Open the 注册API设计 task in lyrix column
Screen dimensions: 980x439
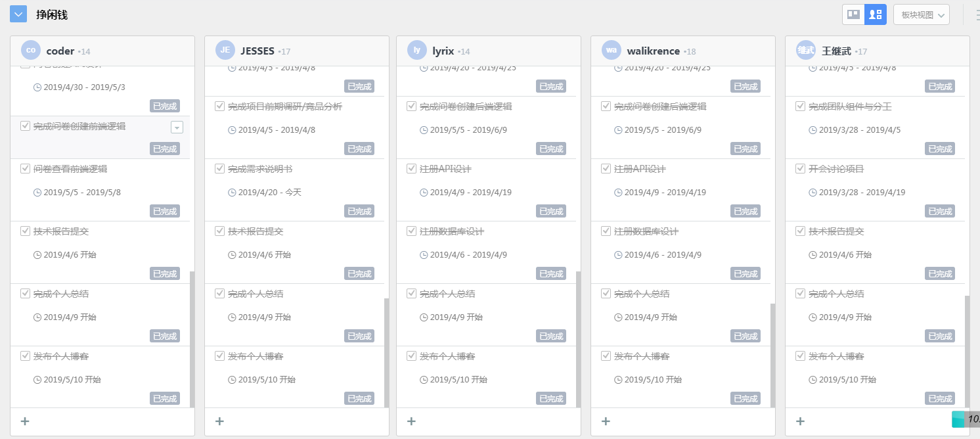point(445,169)
